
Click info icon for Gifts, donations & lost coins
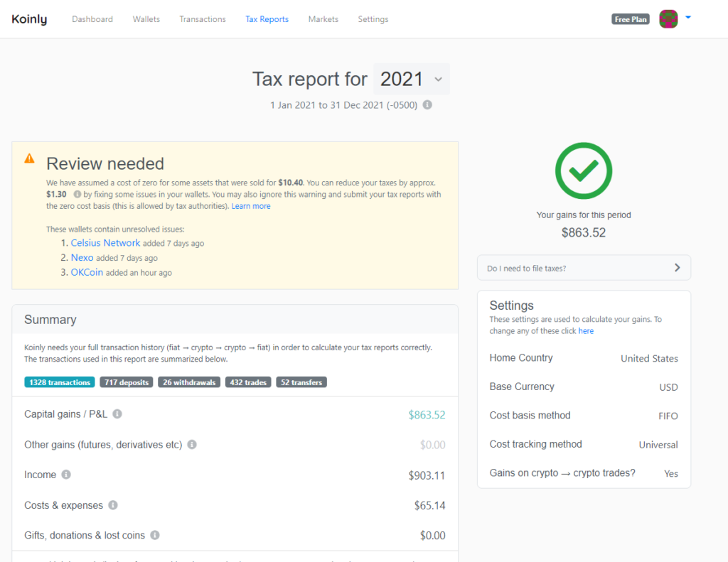tap(155, 535)
